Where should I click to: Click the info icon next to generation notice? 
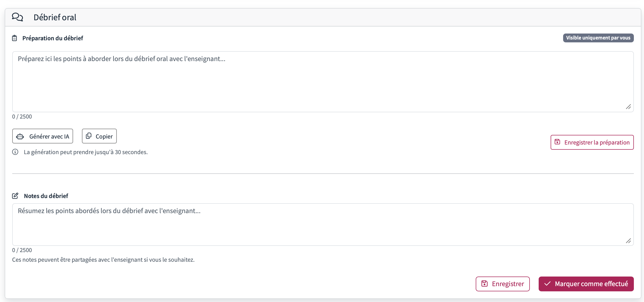point(15,152)
